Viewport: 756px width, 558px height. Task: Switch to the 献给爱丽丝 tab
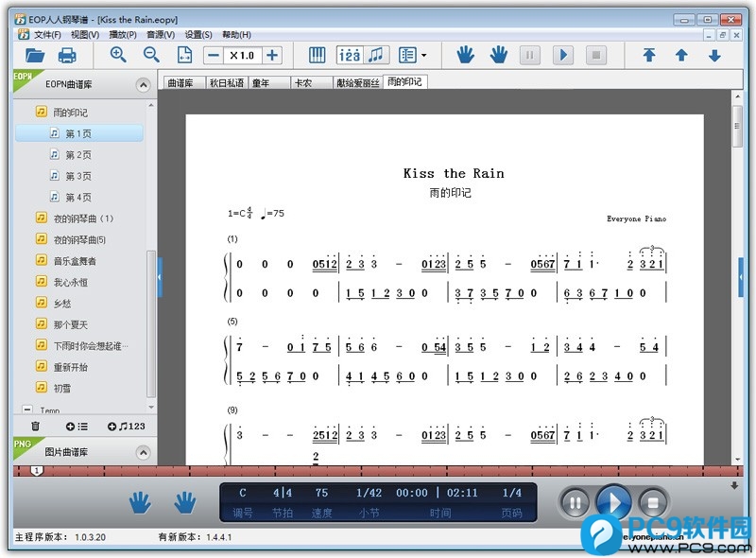pyautogui.click(x=358, y=83)
